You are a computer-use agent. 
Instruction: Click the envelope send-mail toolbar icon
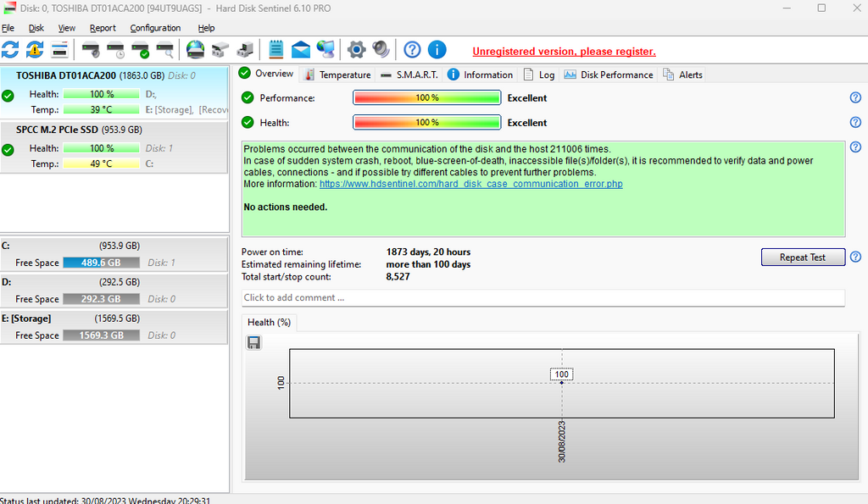(x=301, y=49)
